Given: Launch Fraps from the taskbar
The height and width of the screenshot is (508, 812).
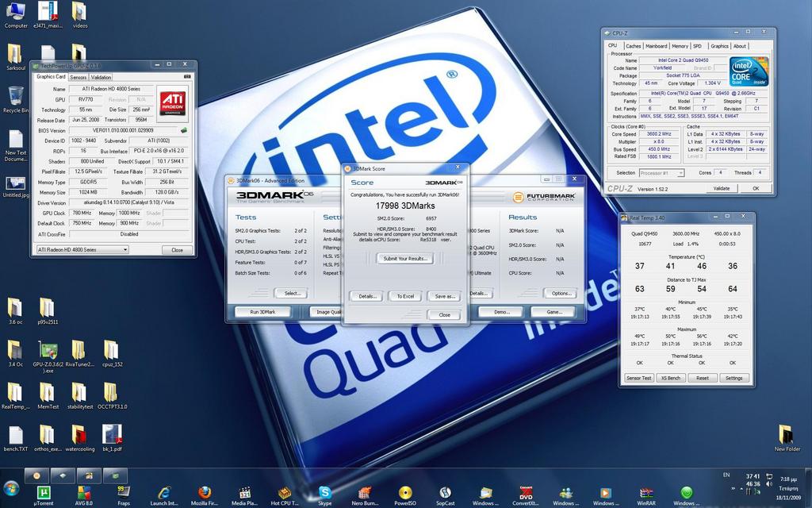Looking at the screenshot, I should point(123,495).
